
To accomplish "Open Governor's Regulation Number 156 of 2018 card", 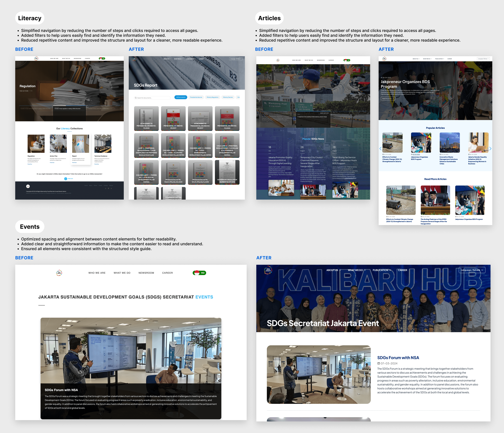I will 227,172.
